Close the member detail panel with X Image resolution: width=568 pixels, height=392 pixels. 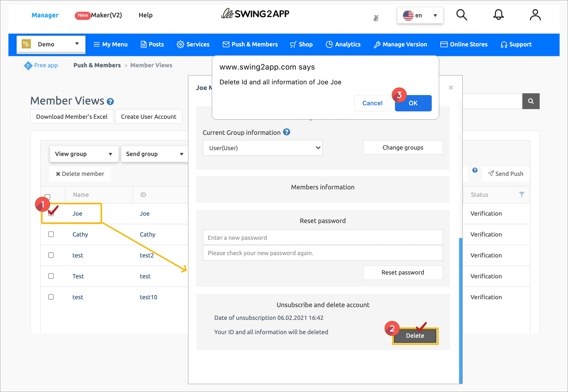point(451,87)
